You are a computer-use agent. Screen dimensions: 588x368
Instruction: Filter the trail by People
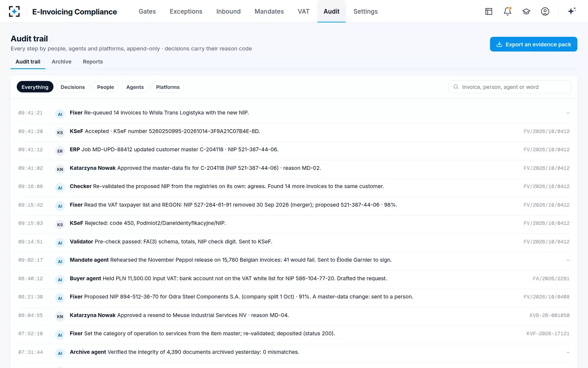pos(105,87)
